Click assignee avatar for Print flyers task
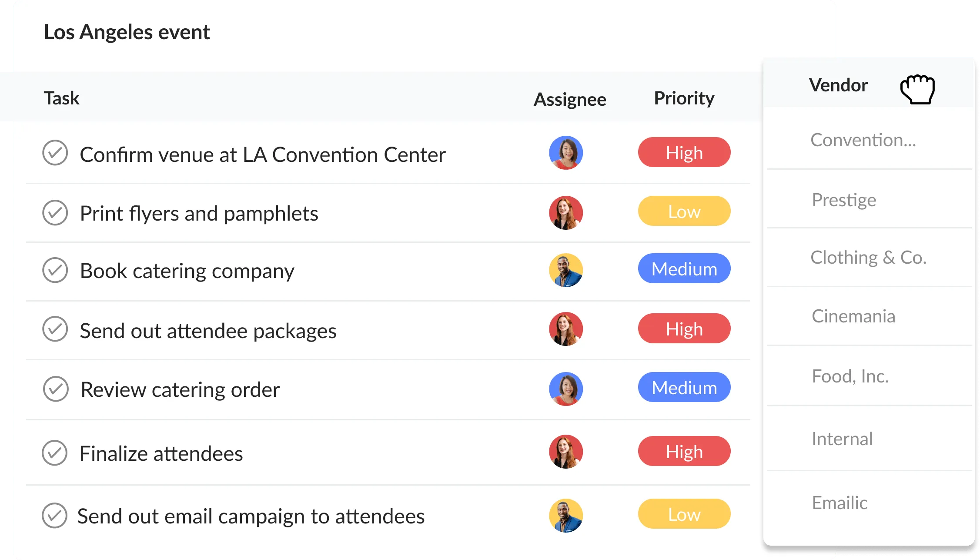Viewport: 980px width, 560px height. coord(565,213)
